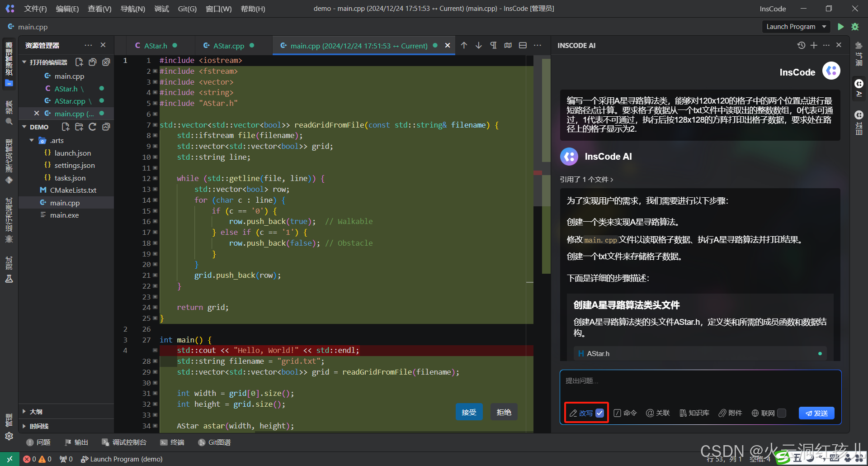Go to next change arrow down
868x466 pixels.
[x=478, y=45]
